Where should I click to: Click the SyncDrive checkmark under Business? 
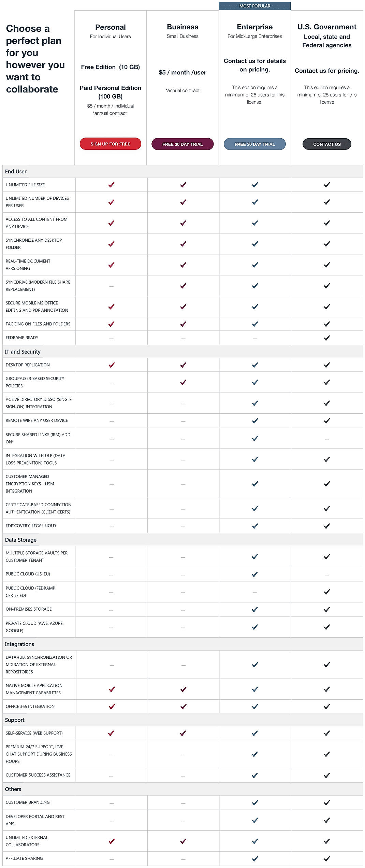tap(183, 286)
